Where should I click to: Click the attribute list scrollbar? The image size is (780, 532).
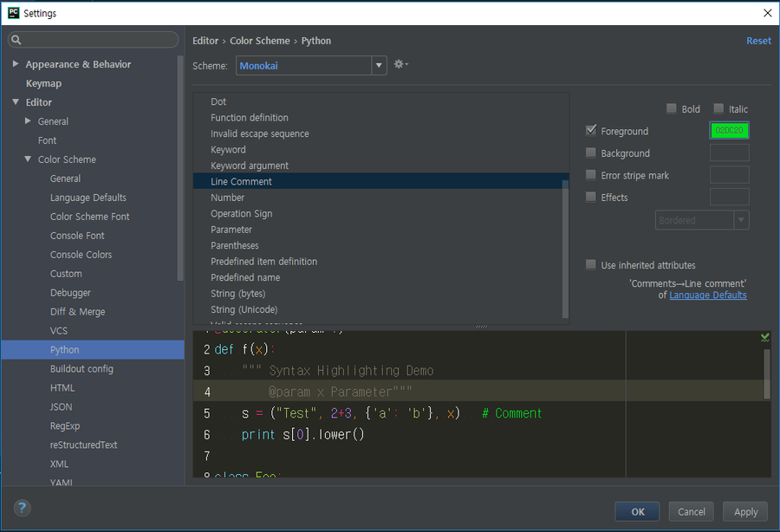click(x=565, y=249)
